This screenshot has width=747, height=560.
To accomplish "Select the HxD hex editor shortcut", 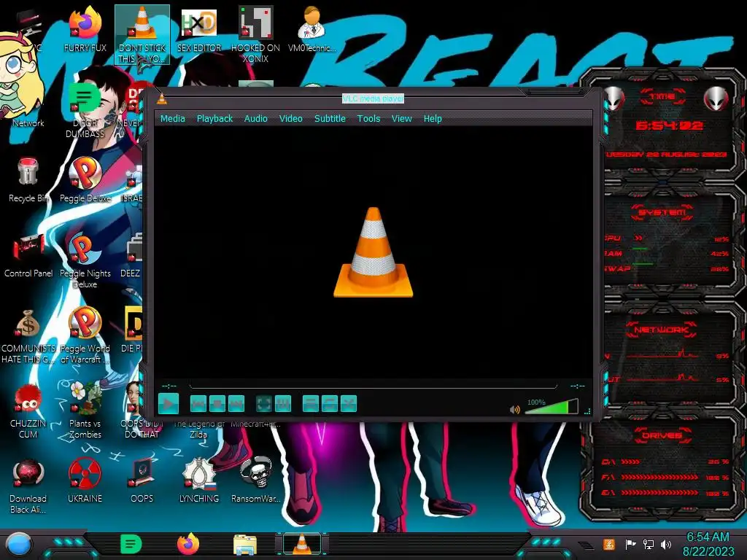I will (x=199, y=29).
